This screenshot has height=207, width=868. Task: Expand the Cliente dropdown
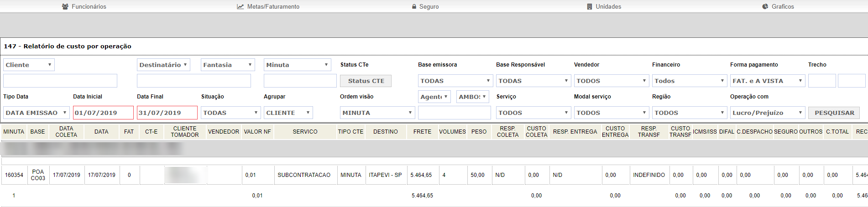tap(29, 65)
